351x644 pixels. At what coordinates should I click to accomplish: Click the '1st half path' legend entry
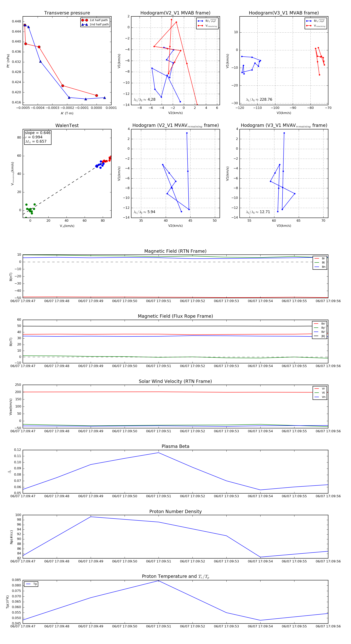pos(95,20)
